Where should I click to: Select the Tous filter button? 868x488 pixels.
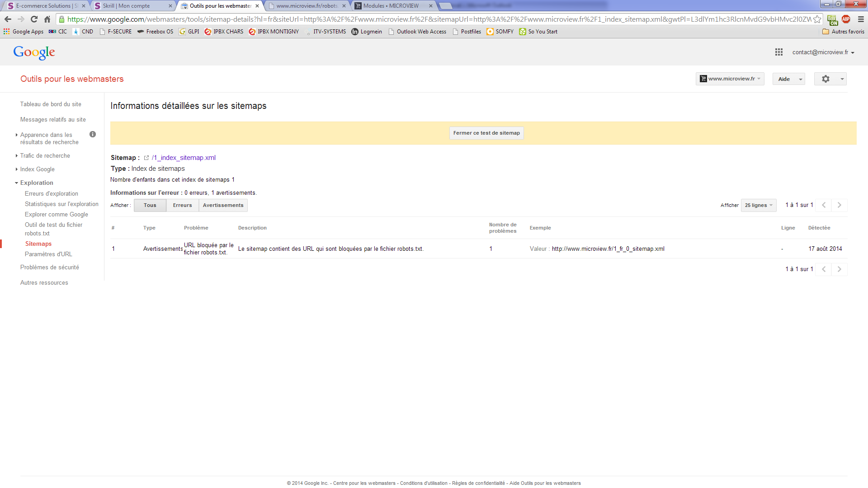click(x=150, y=206)
